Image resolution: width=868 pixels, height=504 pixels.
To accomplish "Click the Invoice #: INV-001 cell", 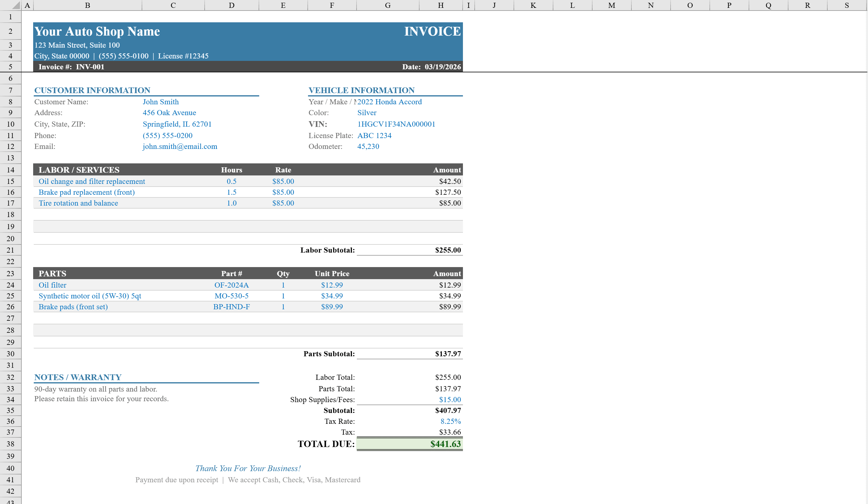I will pos(71,67).
